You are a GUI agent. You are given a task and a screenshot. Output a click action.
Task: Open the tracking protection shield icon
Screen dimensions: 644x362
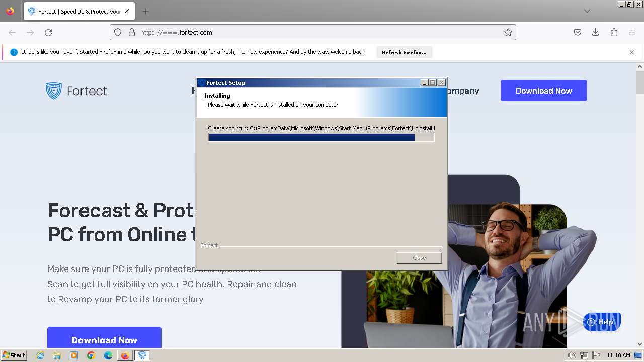[118, 32]
